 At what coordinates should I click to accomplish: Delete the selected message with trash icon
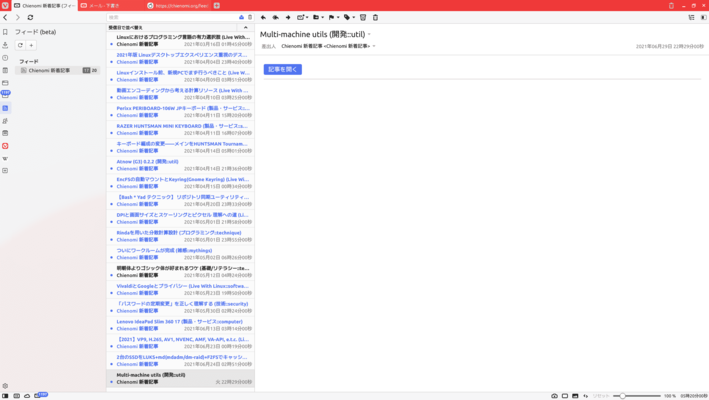(375, 17)
